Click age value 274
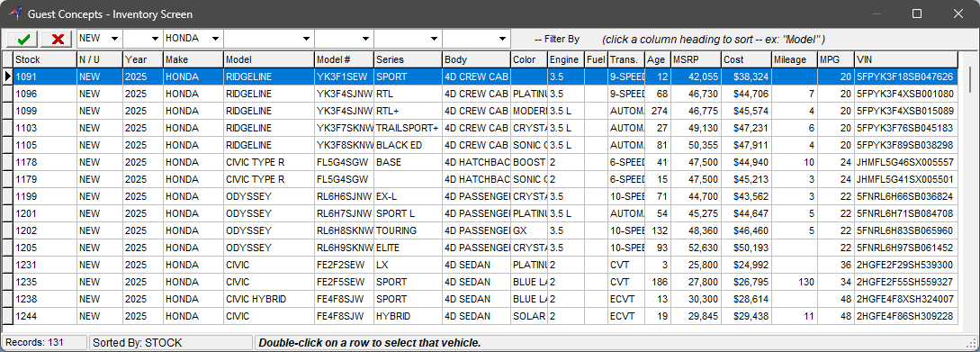980x352 pixels. pyautogui.click(x=658, y=111)
